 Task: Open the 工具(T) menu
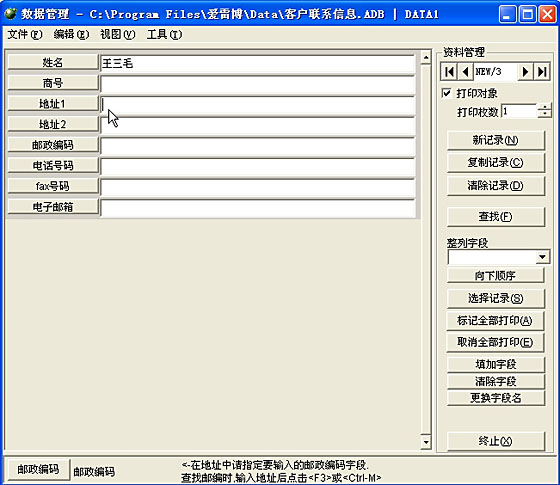(164, 35)
